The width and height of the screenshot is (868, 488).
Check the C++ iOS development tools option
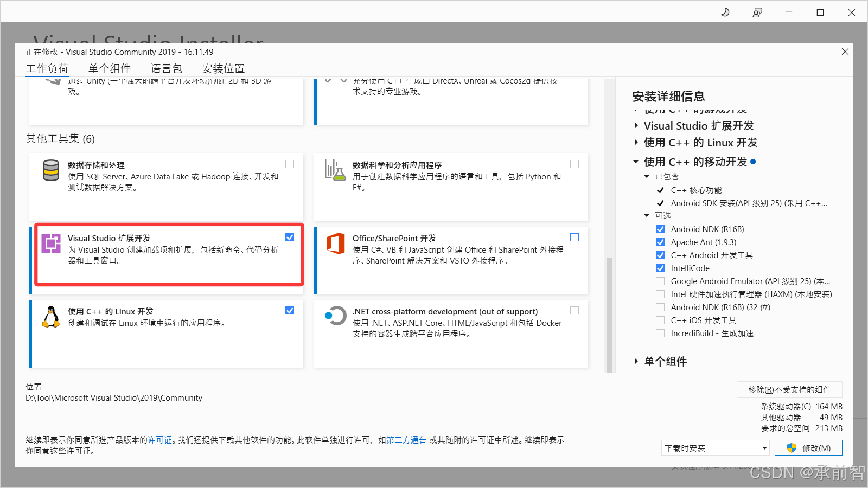click(660, 320)
